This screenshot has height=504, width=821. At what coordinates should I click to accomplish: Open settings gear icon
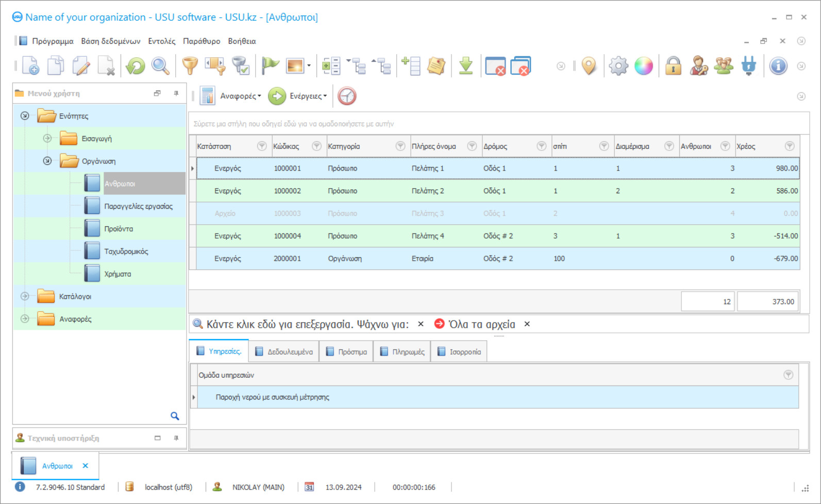point(618,66)
